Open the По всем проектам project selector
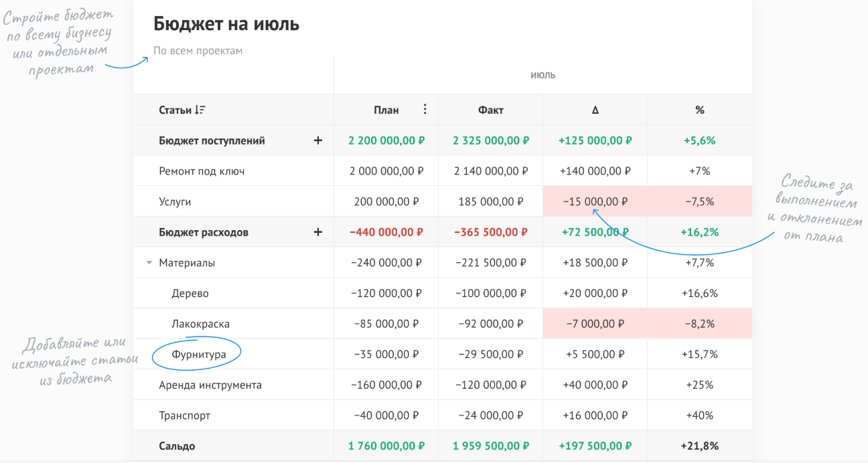This screenshot has height=463, width=868. pos(198,51)
